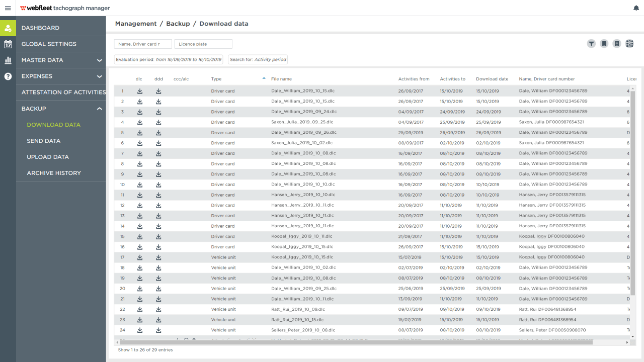Download dlc file in row 19

(140, 278)
